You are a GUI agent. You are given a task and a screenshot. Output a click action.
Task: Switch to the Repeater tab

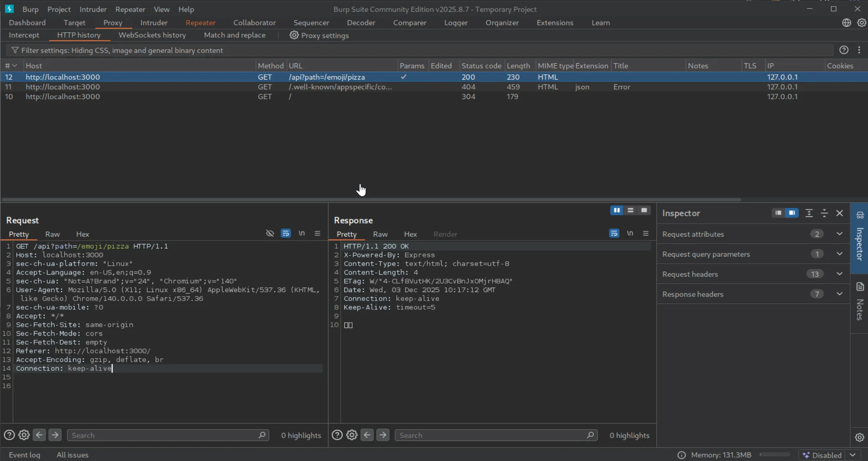click(x=200, y=23)
